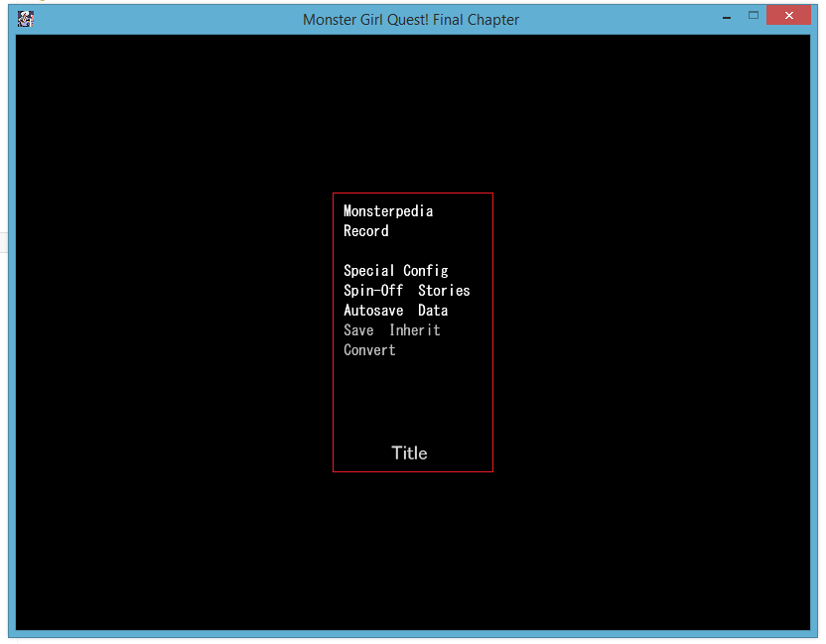Viewport: 826px width, 644px height.
Task: Choose Spin-Off Stories from the menu
Action: coord(407,291)
